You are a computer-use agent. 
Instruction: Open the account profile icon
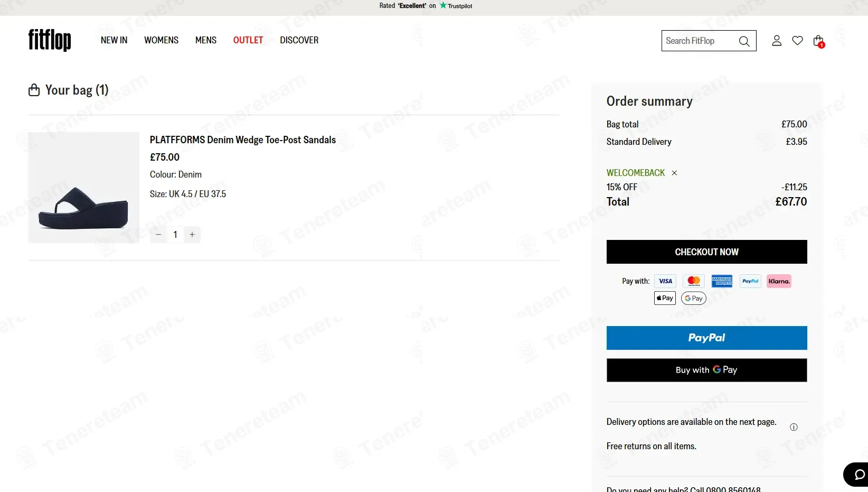(777, 41)
